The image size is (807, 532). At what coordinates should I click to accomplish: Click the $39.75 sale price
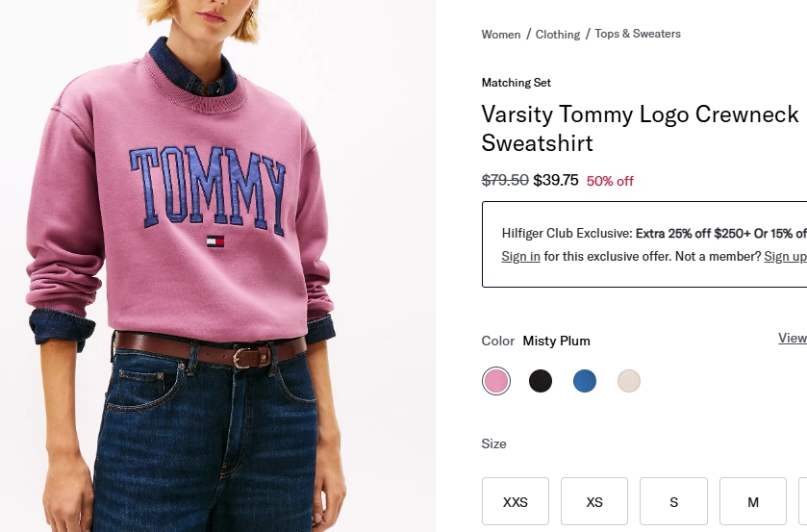[x=556, y=180]
